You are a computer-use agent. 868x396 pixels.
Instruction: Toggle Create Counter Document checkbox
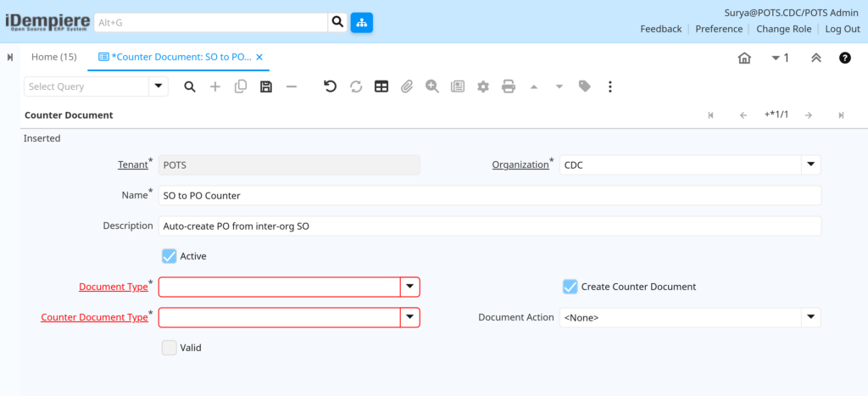point(570,287)
